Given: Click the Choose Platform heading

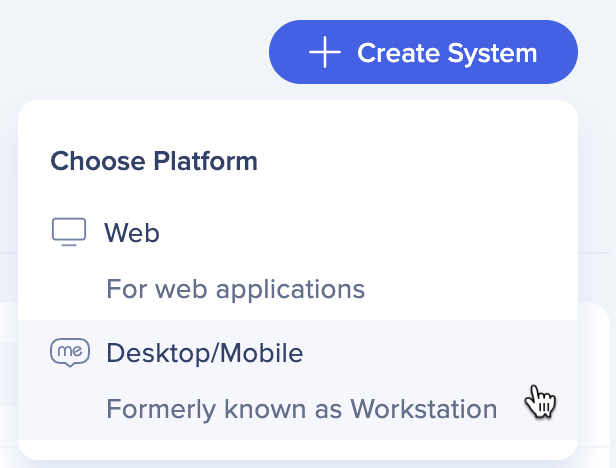Looking at the screenshot, I should pyautogui.click(x=154, y=161).
